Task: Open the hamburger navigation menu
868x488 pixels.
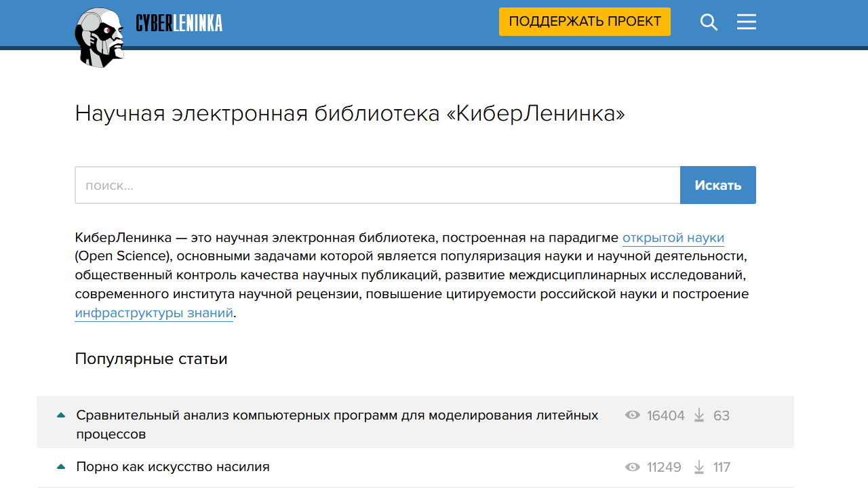Action: click(x=746, y=22)
